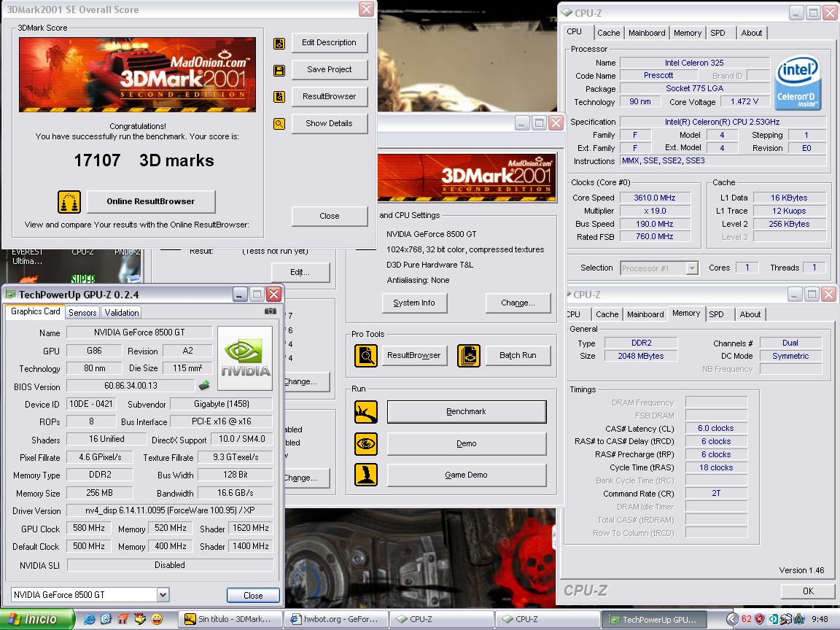840x630 pixels.
Task: Click the Save Project button
Action: coord(329,70)
